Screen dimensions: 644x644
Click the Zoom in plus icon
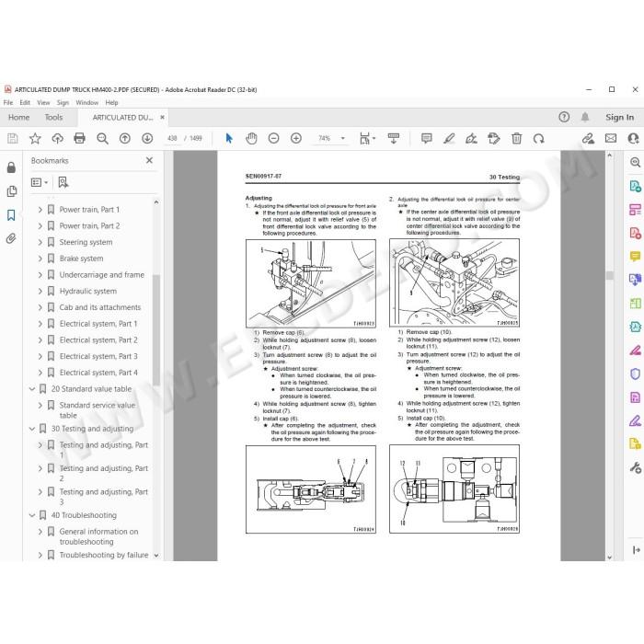point(295,138)
